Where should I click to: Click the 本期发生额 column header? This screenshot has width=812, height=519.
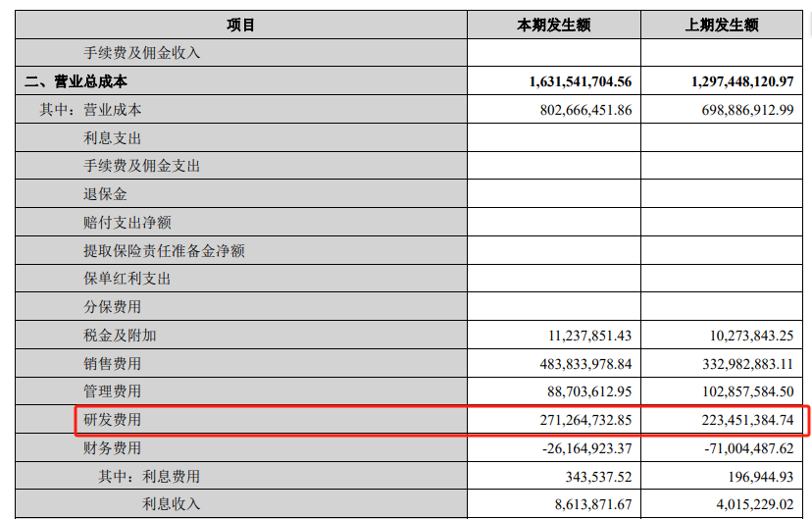click(553, 25)
